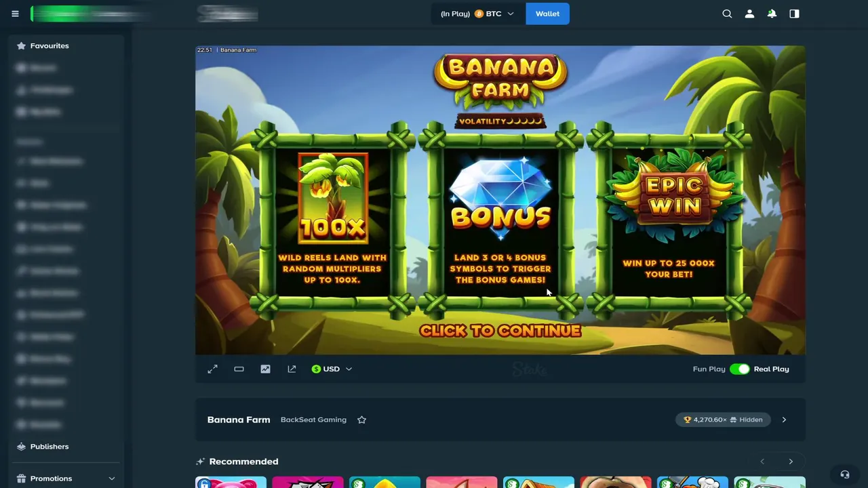The width and height of the screenshot is (868, 488).
Task: Expand game details chevron arrow
Action: tap(784, 420)
